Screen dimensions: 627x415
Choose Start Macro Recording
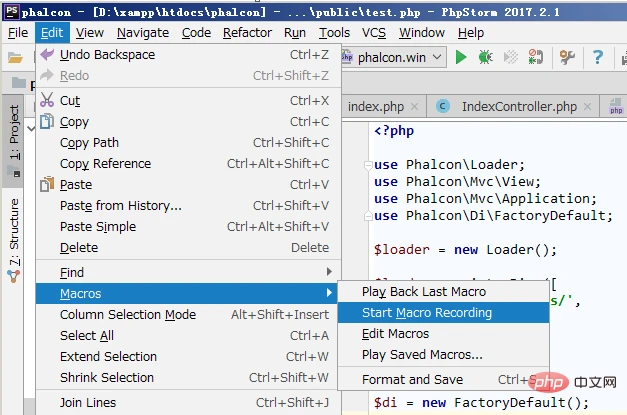coord(427,313)
